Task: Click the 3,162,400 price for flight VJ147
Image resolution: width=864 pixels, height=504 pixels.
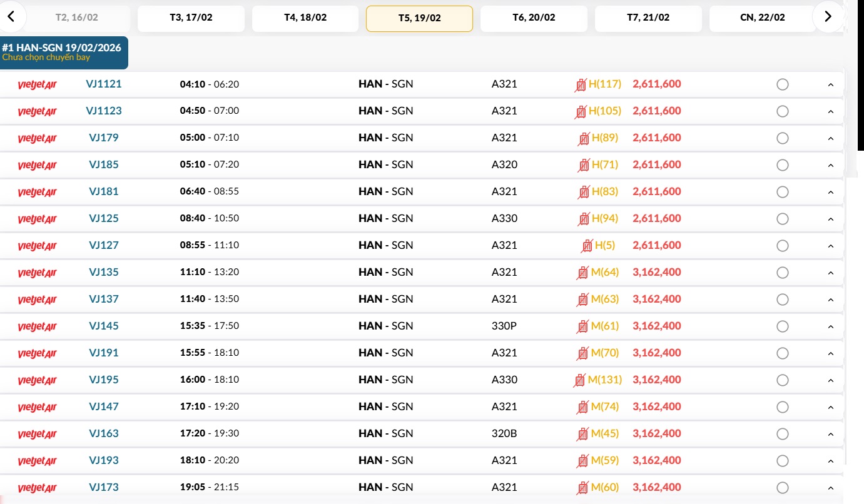Action: pyautogui.click(x=657, y=407)
